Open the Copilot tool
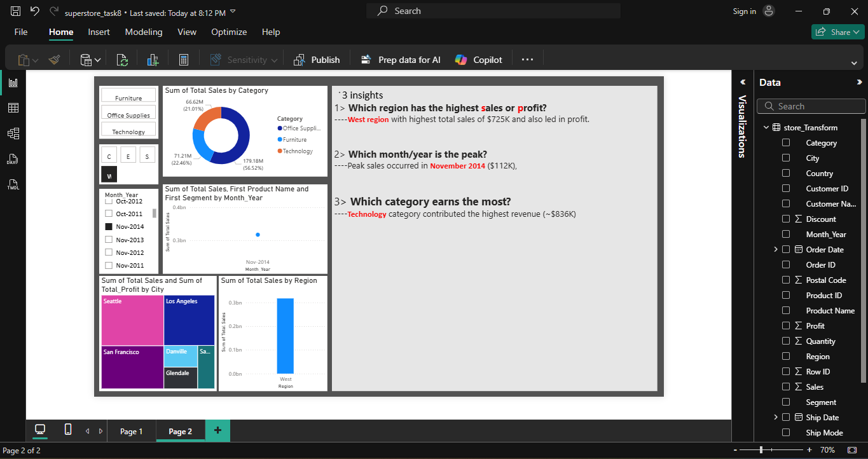The image size is (868, 459). coord(479,60)
